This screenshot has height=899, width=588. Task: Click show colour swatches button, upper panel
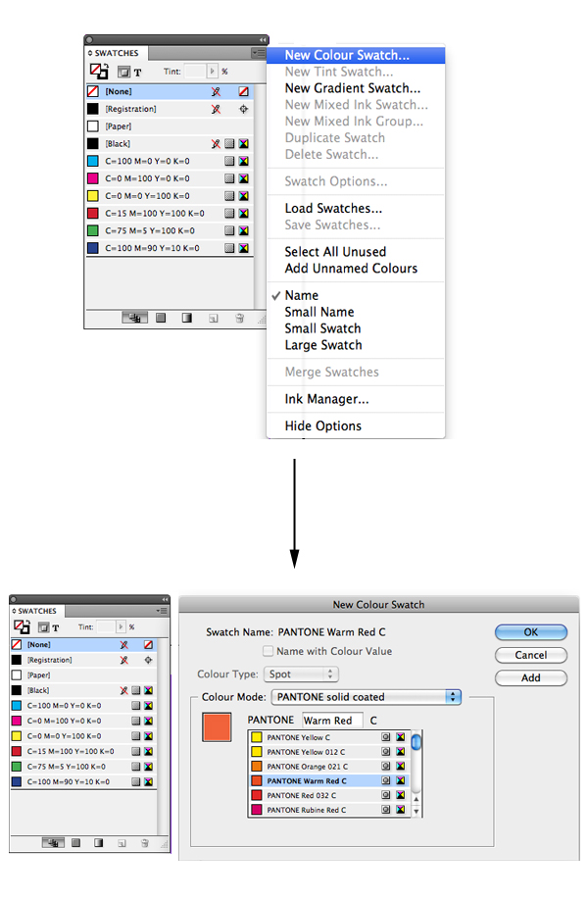[161, 318]
